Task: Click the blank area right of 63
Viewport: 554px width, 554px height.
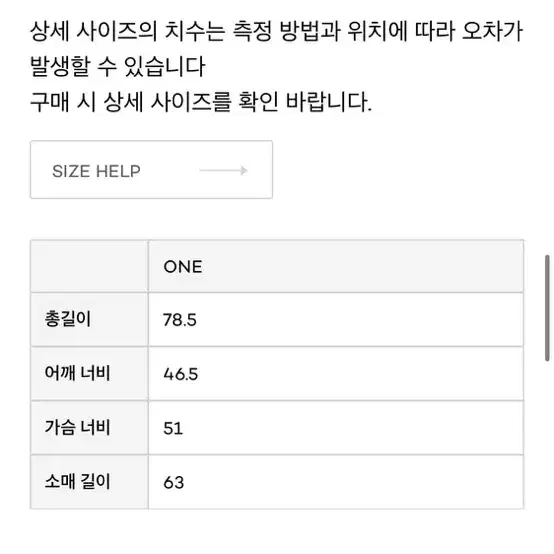Action: click(x=353, y=482)
